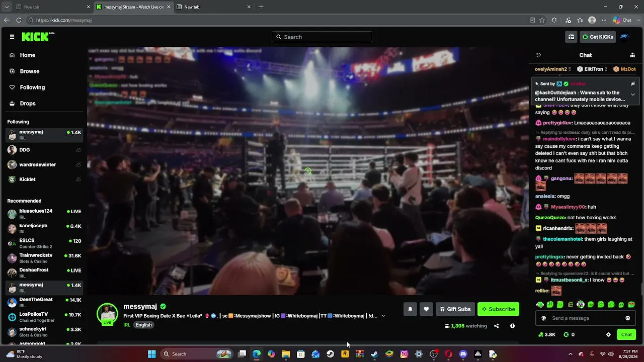The height and width of the screenshot is (362, 644).
Task: Click the Get KICKs button
Action: pos(598,37)
